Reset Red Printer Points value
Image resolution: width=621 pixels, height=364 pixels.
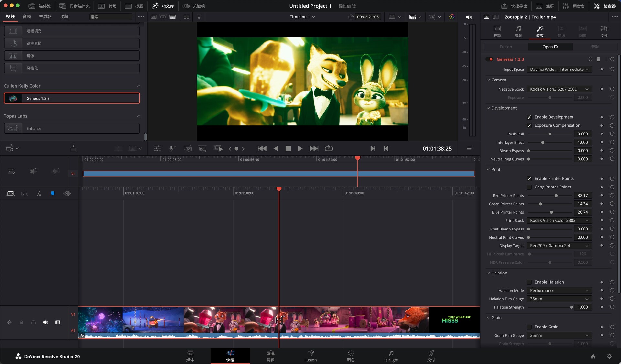tap(612, 195)
